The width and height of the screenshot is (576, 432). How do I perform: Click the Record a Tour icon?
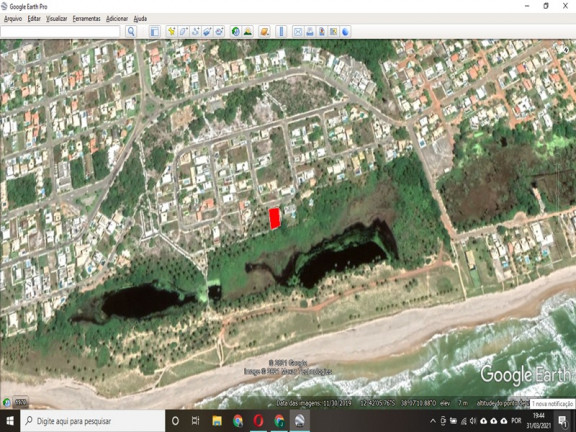[219, 32]
